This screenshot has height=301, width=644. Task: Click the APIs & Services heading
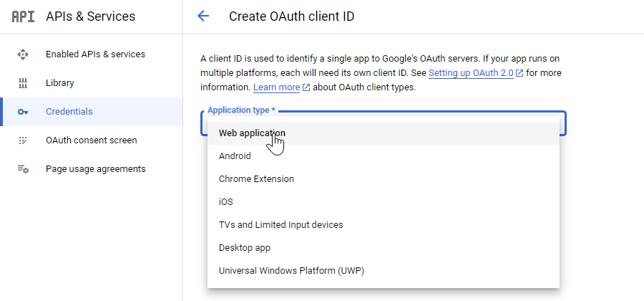click(x=90, y=16)
